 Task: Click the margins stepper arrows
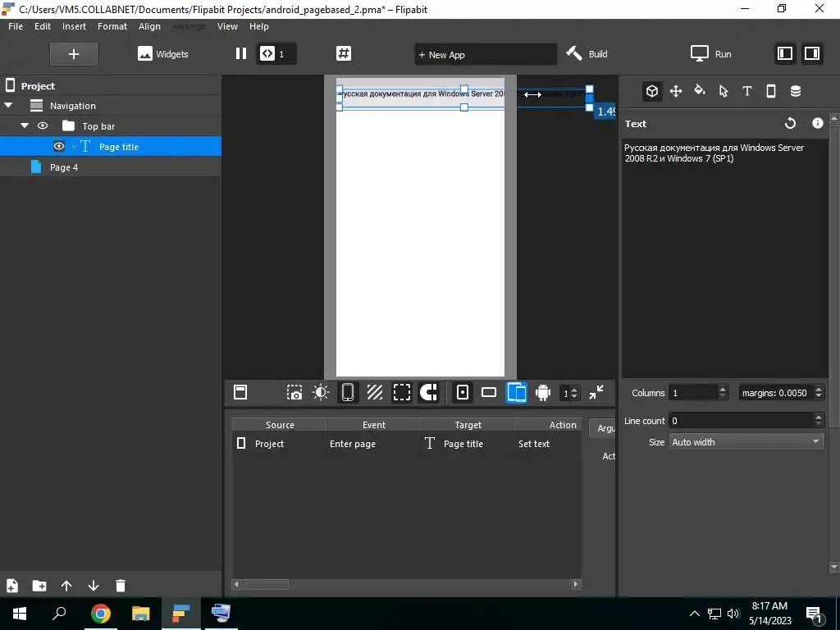818,393
